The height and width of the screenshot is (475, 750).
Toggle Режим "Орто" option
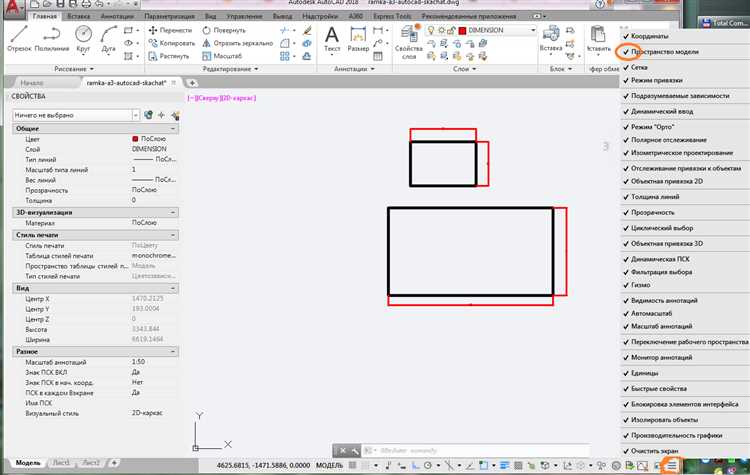652,127
